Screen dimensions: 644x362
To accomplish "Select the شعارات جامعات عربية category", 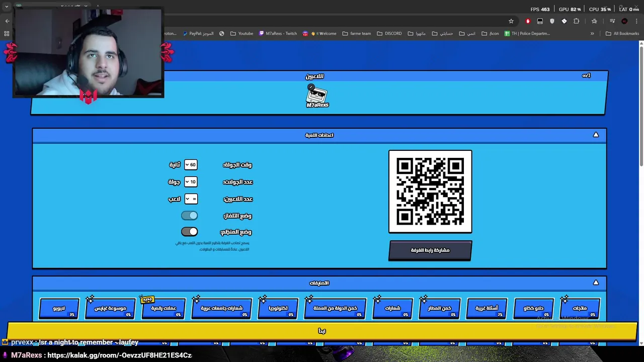I will click(221, 308).
